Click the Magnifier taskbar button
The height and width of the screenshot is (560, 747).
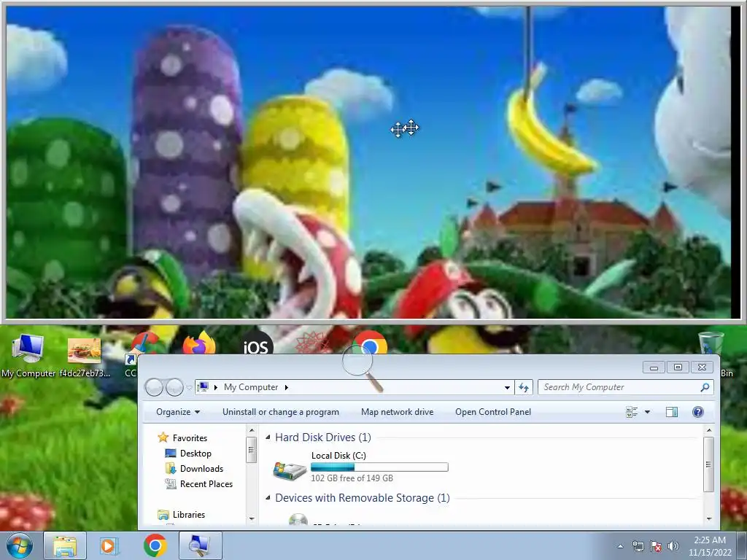click(x=200, y=545)
